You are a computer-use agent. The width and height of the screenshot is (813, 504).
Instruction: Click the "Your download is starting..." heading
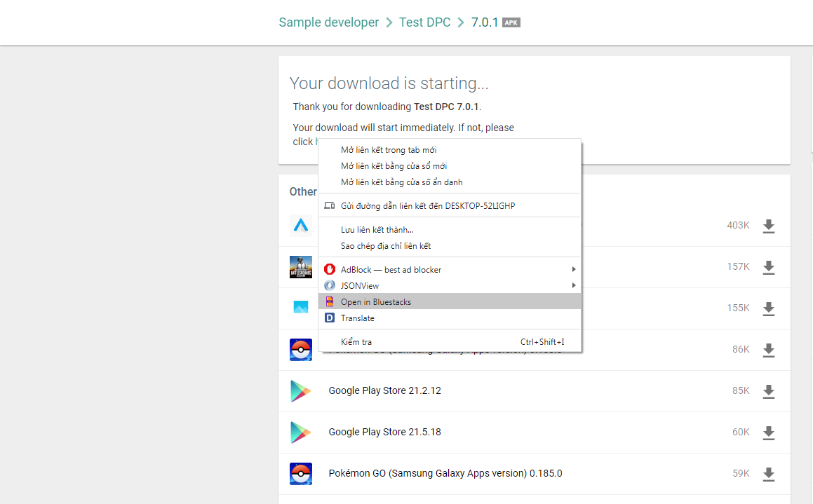point(389,83)
